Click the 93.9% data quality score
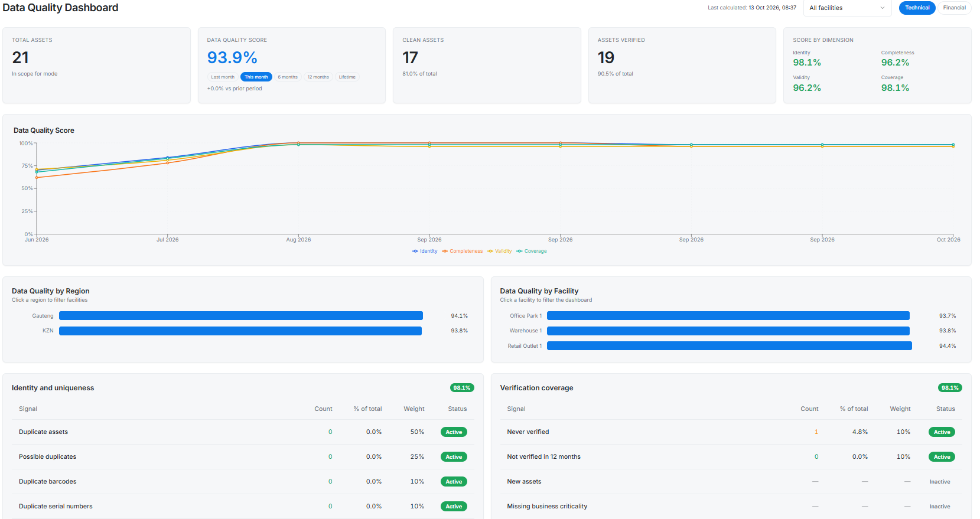Image resolution: width=980 pixels, height=519 pixels. [232, 58]
